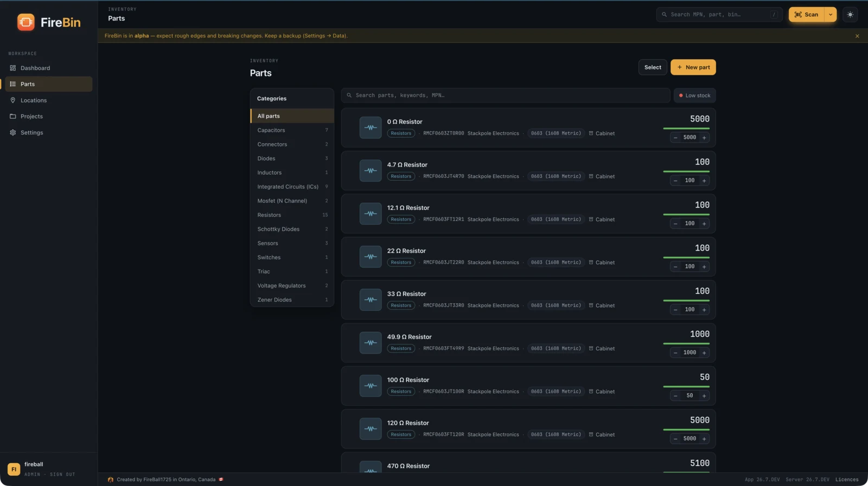Filter by Resistors category in list
The width and height of the screenshot is (868, 486).
point(292,215)
